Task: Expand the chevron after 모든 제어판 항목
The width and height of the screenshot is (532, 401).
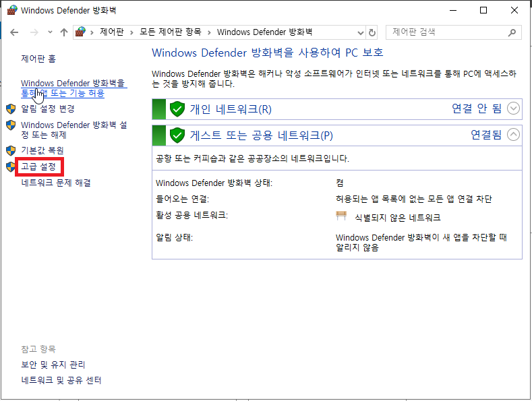Action: pos(209,32)
